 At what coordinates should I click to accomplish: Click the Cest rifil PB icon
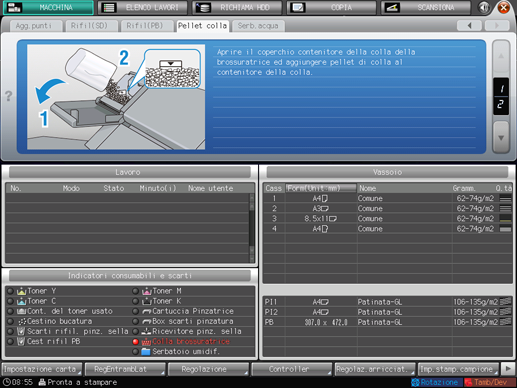click(x=21, y=341)
